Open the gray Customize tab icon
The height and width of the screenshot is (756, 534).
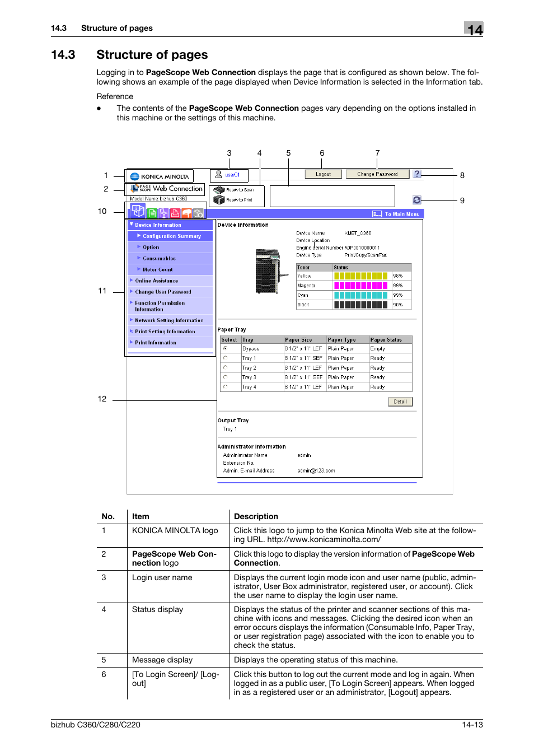click(198, 213)
